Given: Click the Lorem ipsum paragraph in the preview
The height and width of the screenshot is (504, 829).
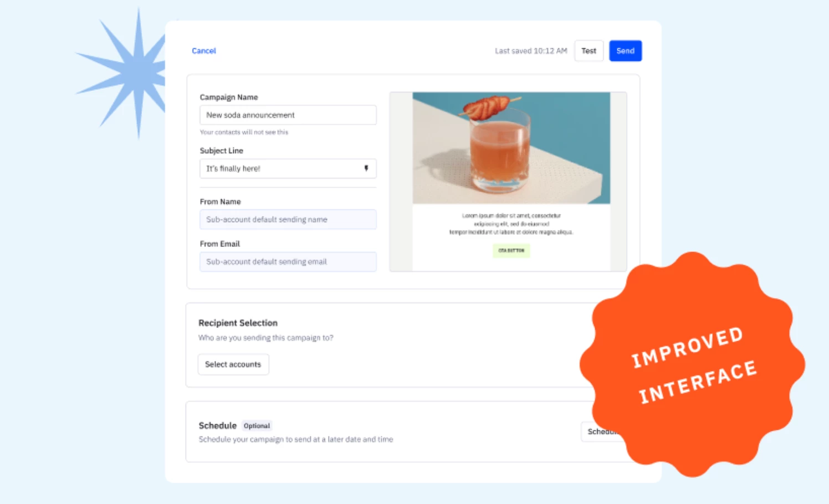Looking at the screenshot, I should point(511,224).
